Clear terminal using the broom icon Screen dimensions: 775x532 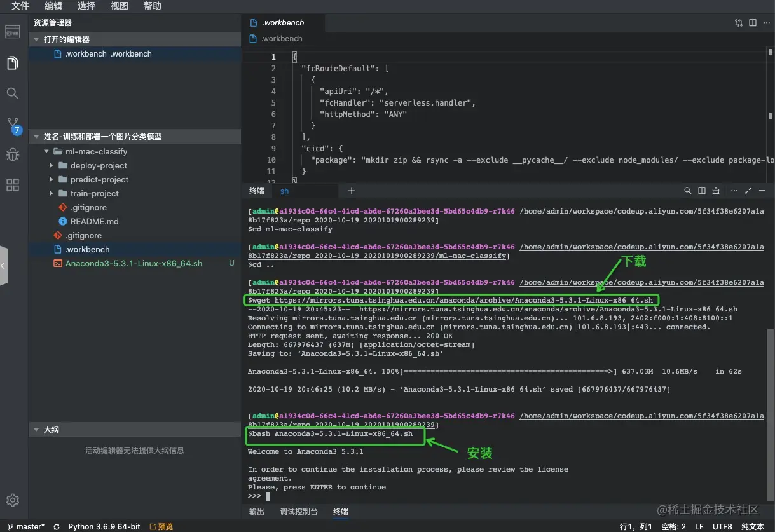coord(716,191)
